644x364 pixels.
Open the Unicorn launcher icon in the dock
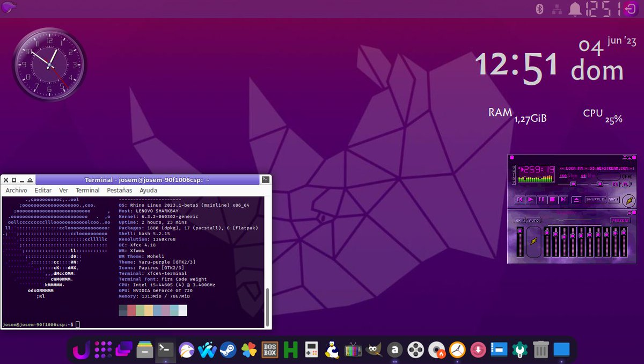point(82,351)
